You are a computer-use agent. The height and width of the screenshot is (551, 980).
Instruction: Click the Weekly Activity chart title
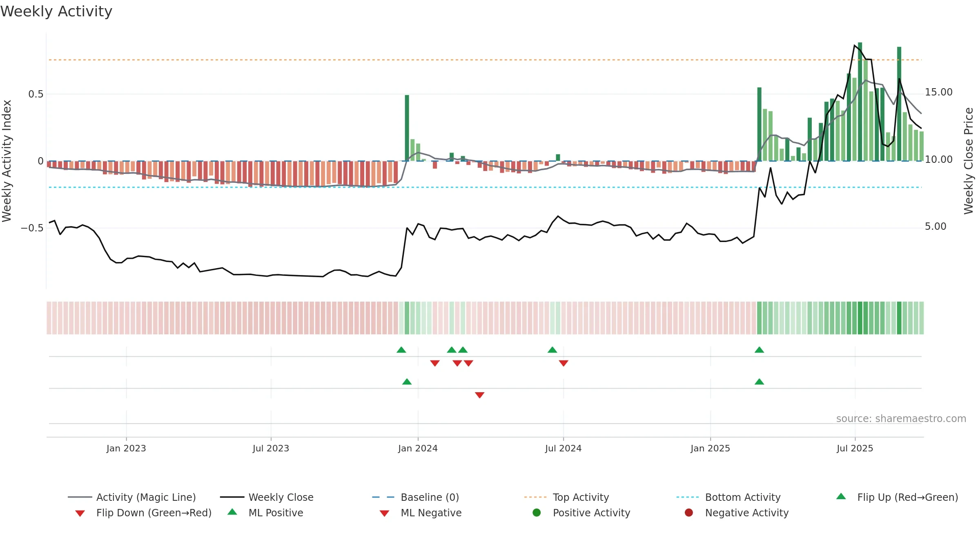click(56, 11)
